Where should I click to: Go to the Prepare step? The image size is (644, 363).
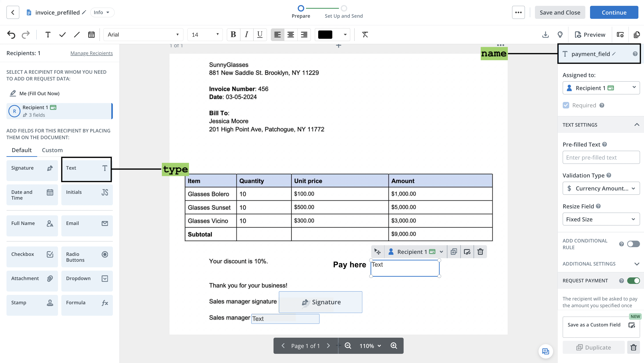pos(301,12)
